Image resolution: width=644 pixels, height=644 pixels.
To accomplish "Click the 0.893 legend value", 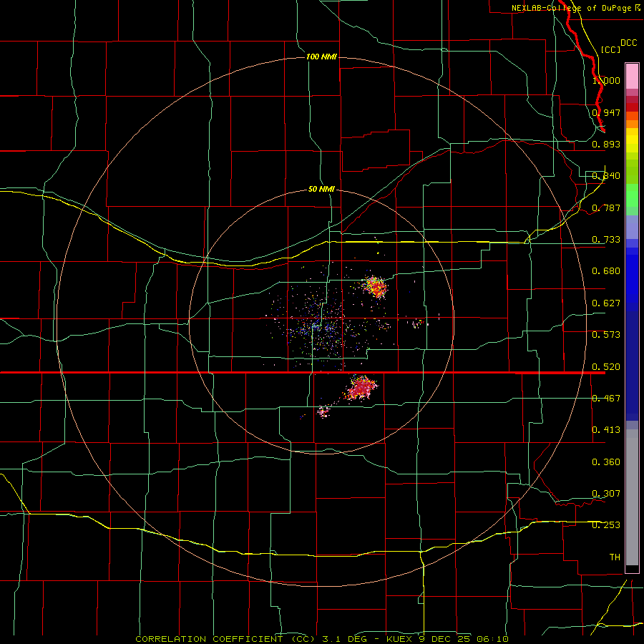I will click(x=606, y=144).
